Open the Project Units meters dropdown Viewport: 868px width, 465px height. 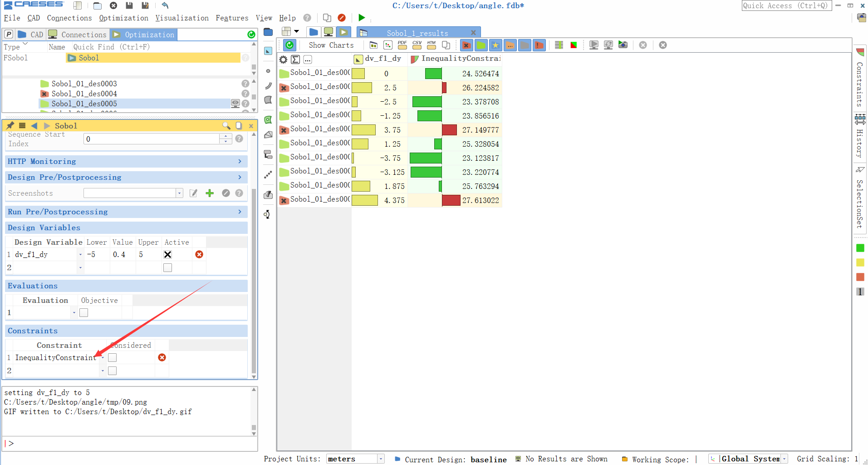coord(381,459)
